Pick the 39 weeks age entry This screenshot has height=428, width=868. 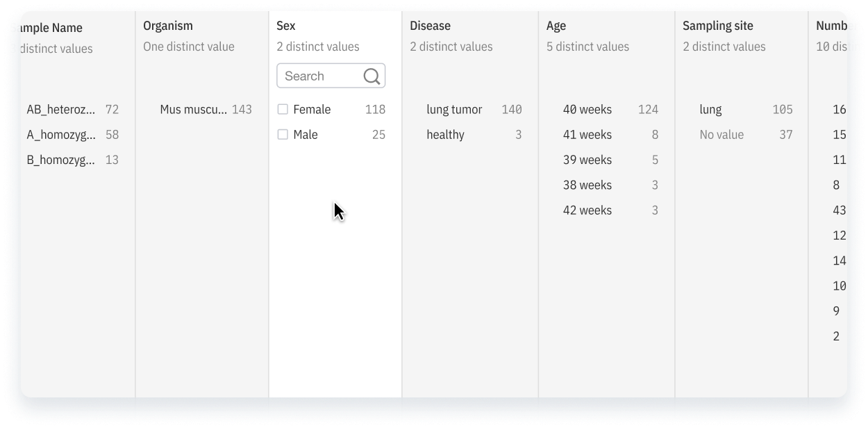(587, 160)
